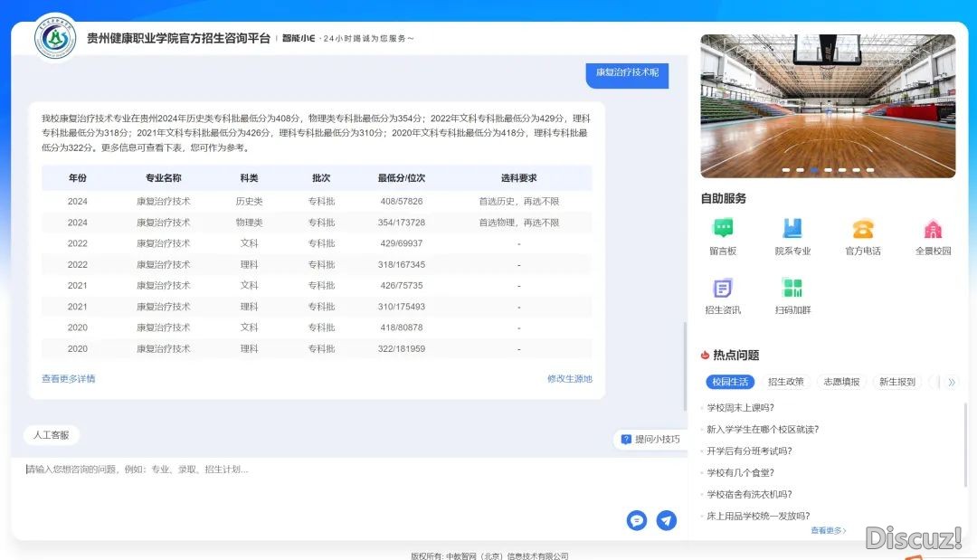The image size is (977, 560).
Task: Open the 院系专业 departments icon
Action: [792, 230]
